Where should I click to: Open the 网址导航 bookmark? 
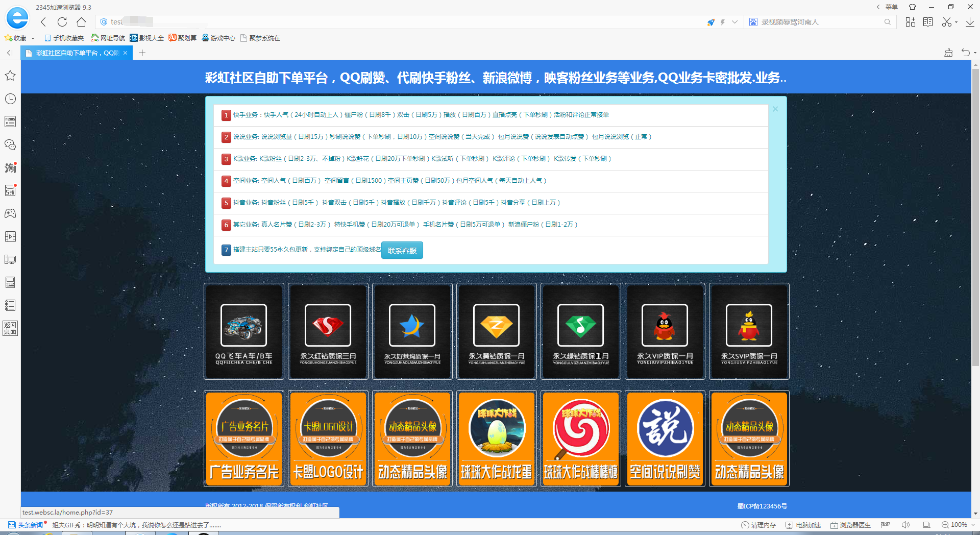click(x=108, y=38)
